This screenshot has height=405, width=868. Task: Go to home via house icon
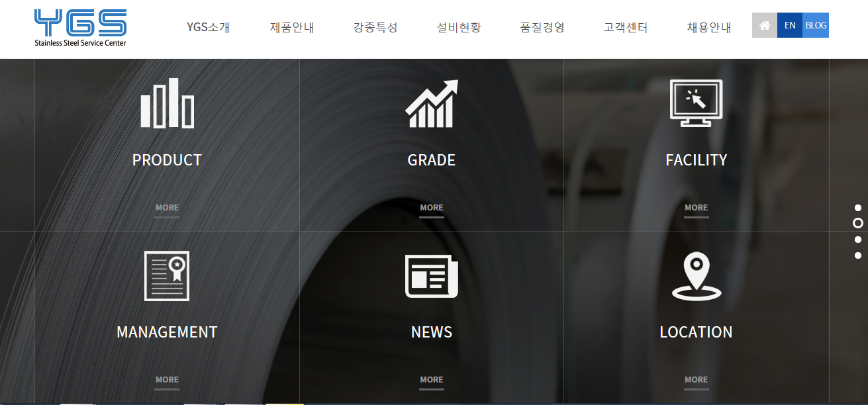click(x=765, y=25)
